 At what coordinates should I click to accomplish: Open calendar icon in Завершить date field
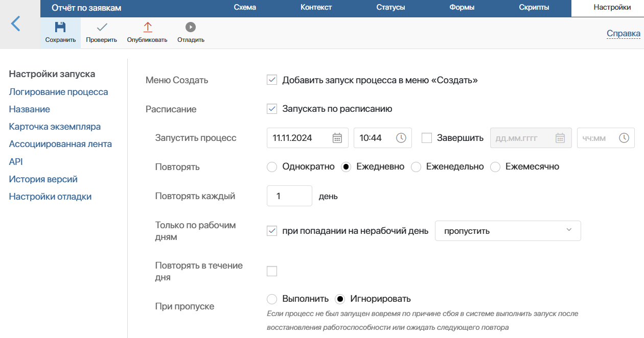(x=560, y=138)
